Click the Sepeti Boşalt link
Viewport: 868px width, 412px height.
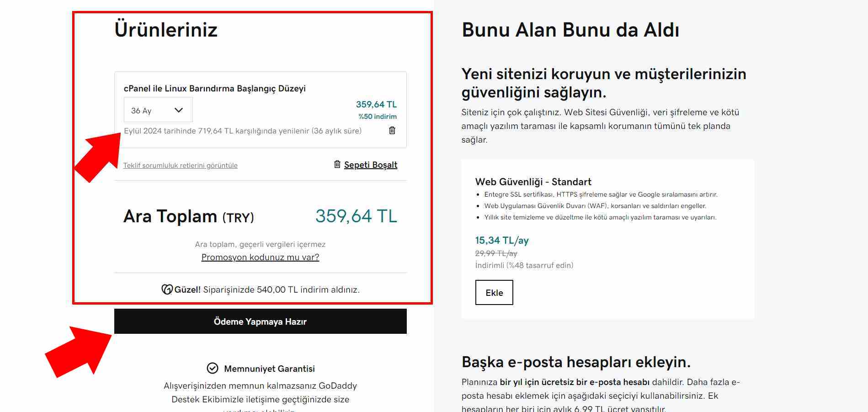(x=371, y=165)
